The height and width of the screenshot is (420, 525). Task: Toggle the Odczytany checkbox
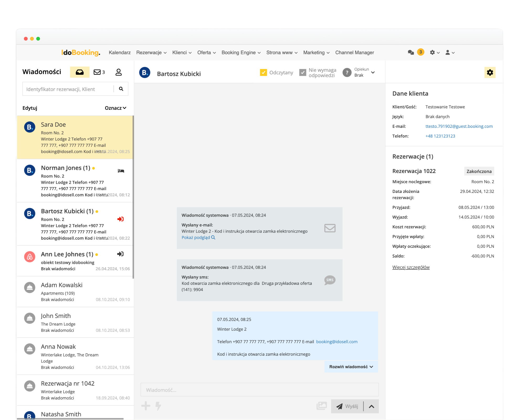(263, 72)
